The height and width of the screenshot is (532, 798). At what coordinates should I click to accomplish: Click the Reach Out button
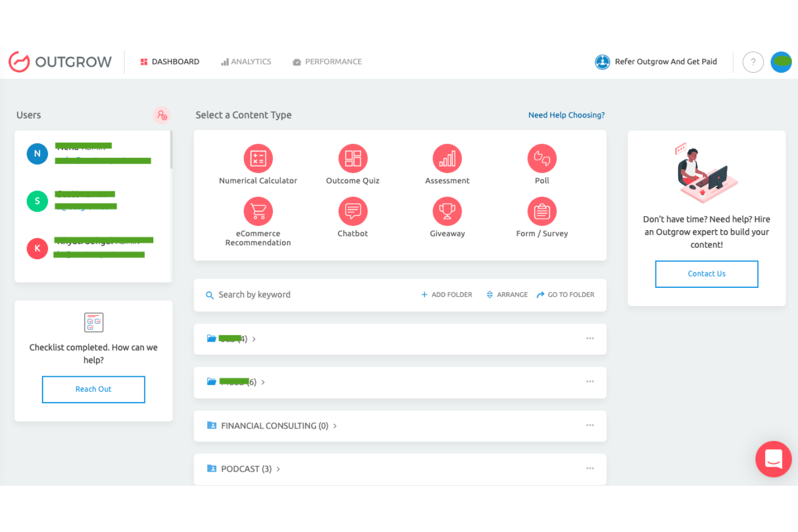93,389
